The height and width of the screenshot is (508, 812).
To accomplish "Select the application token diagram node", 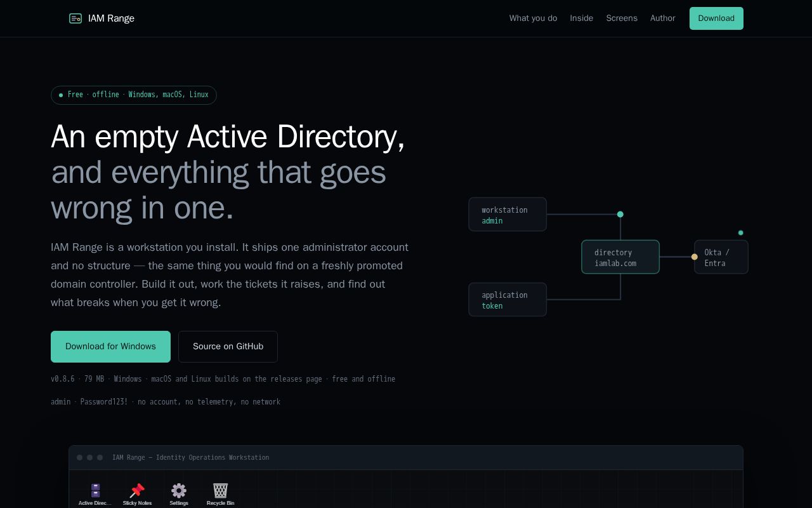I will tap(507, 300).
